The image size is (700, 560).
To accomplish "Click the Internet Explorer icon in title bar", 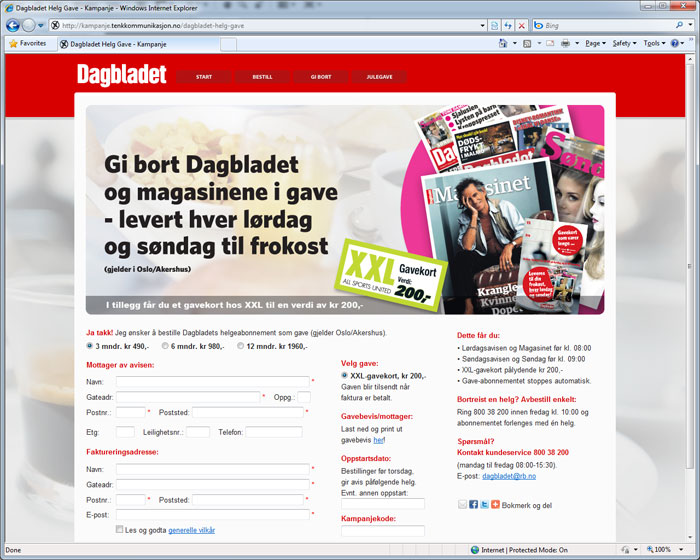I will pos(9,8).
